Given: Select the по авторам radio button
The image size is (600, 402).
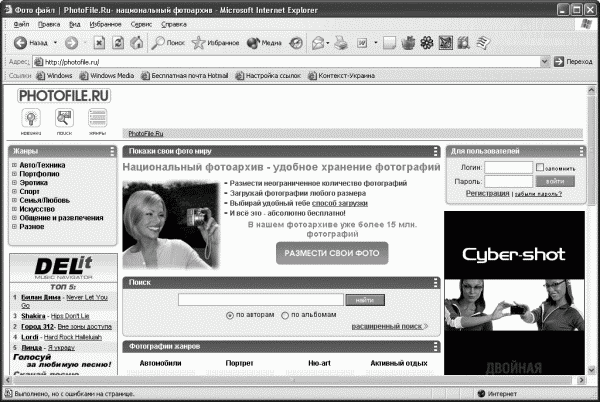Looking at the screenshot, I should [x=230, y=316].
